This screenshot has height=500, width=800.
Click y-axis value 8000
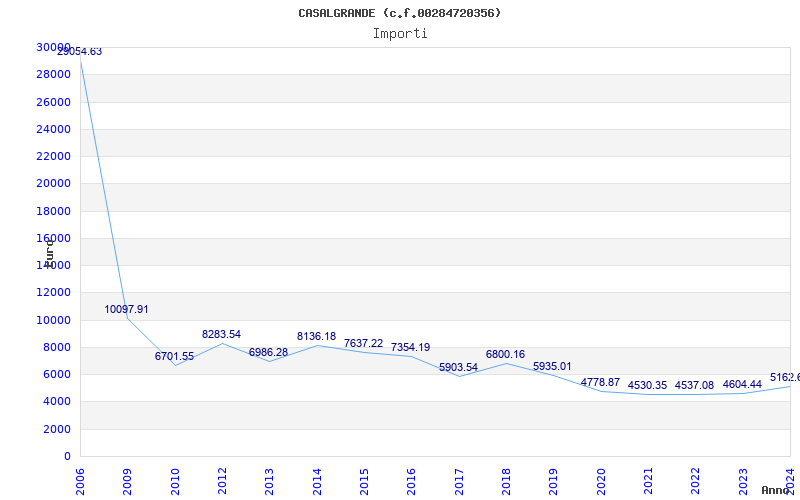57,347
